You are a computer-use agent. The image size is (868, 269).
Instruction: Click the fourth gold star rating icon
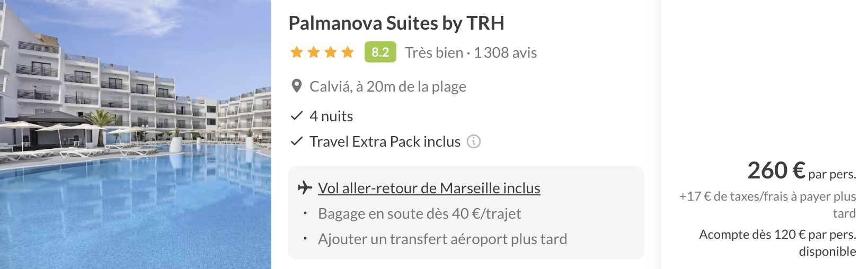tap(348, 52)
